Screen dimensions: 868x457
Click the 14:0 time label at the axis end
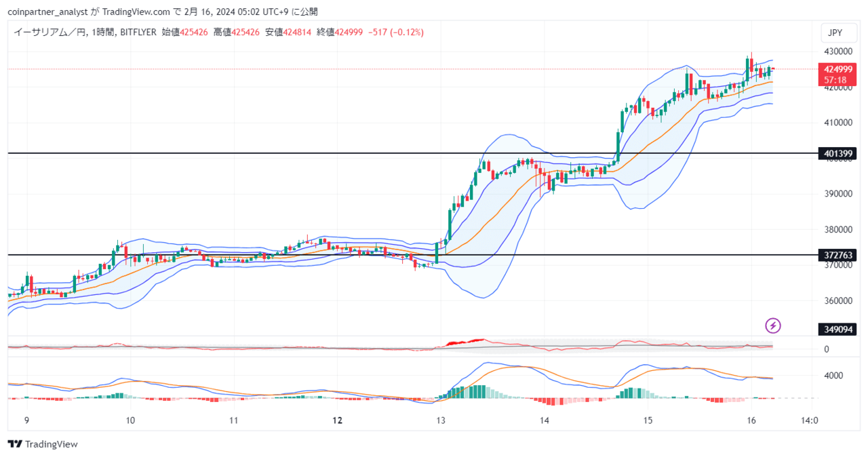(x=809, y=420)
